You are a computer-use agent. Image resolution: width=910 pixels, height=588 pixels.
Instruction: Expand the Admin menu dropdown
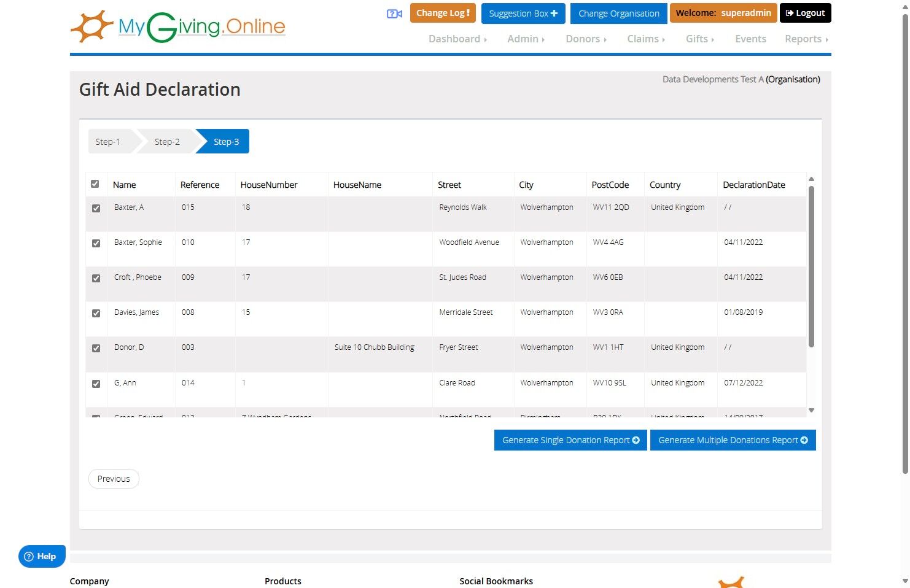click(526, 39)
